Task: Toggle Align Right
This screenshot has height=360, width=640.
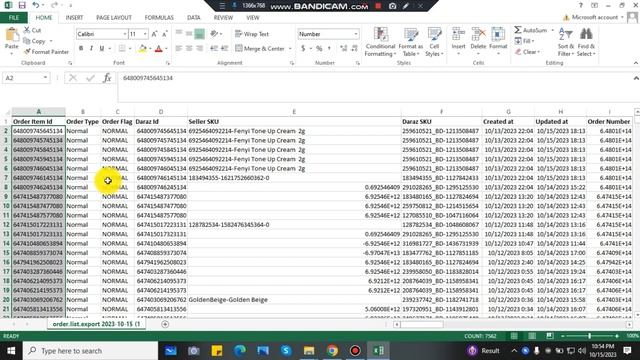Action: tap(199, 49)
